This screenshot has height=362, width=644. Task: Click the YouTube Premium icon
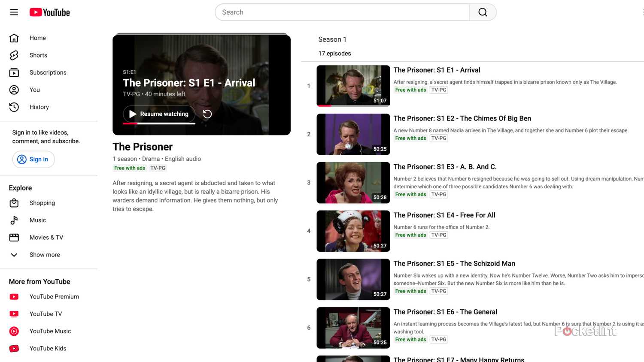click(x=14, y=297)
